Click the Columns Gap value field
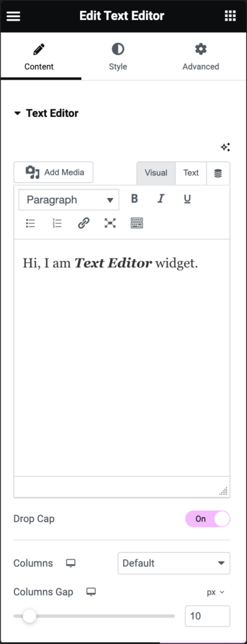Viewport: 247px width, 644px height. 207,616
